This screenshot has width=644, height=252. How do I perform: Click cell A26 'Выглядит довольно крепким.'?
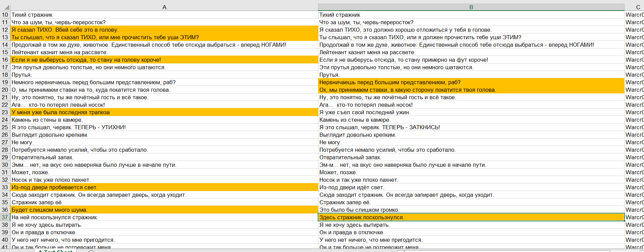click(164, 135)
